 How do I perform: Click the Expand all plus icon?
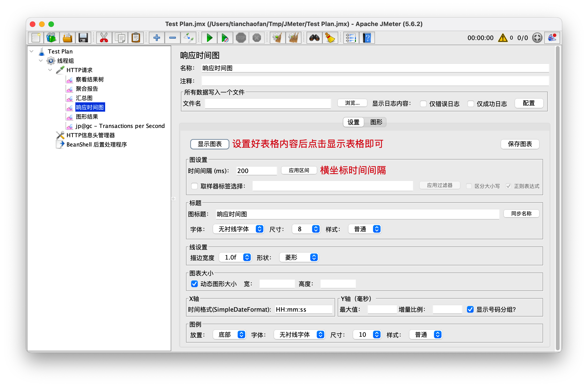[157, 38]
